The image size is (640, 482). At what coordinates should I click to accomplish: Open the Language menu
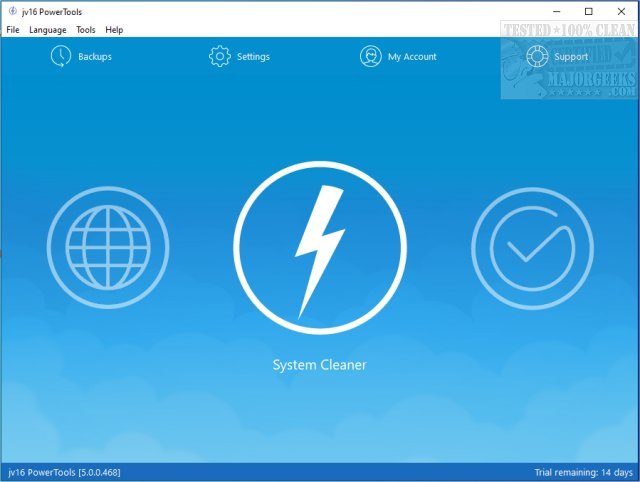coord(48,30)
